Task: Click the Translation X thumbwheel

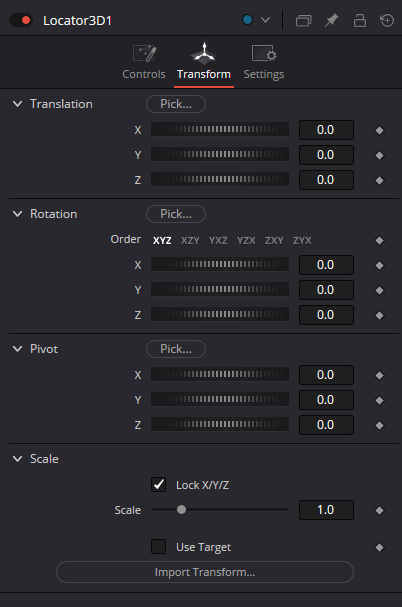Action: tap(220, 129)
